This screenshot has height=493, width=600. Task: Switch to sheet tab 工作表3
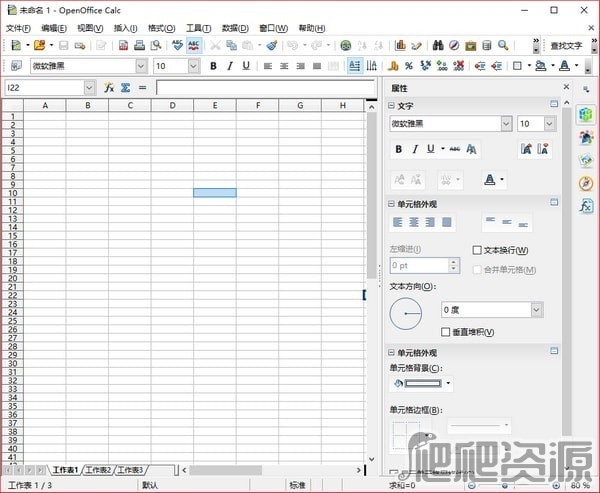130,470
